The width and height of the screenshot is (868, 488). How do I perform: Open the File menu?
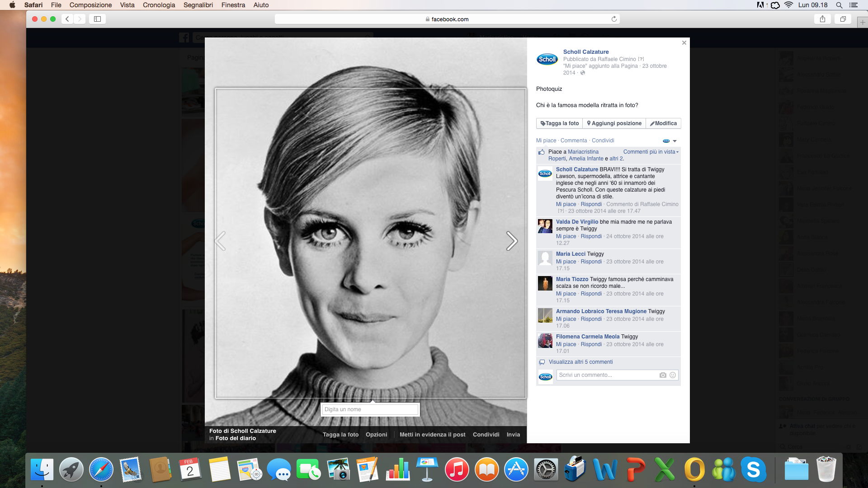pos(56,5)
